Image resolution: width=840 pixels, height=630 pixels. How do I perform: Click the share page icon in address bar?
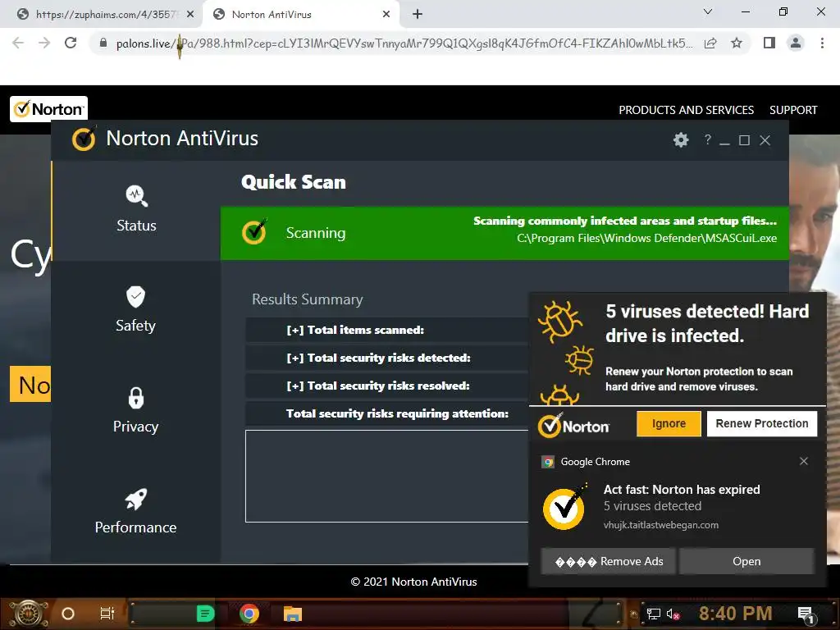pyautogui.click(x=710, y=43)
